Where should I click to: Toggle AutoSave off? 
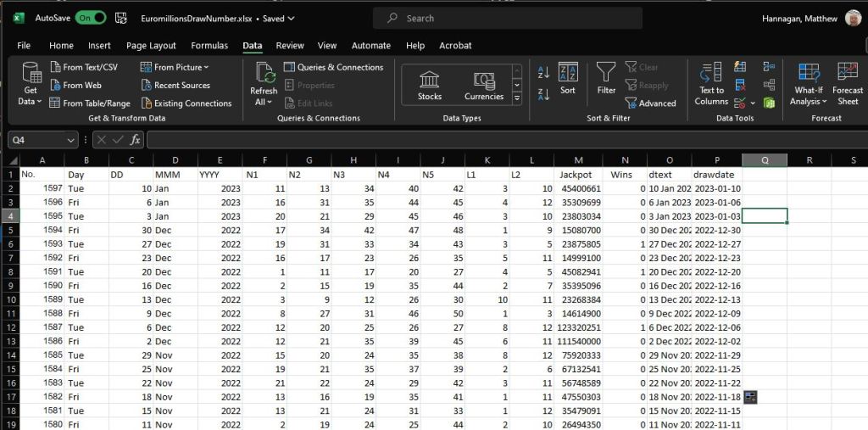[91, 18]
